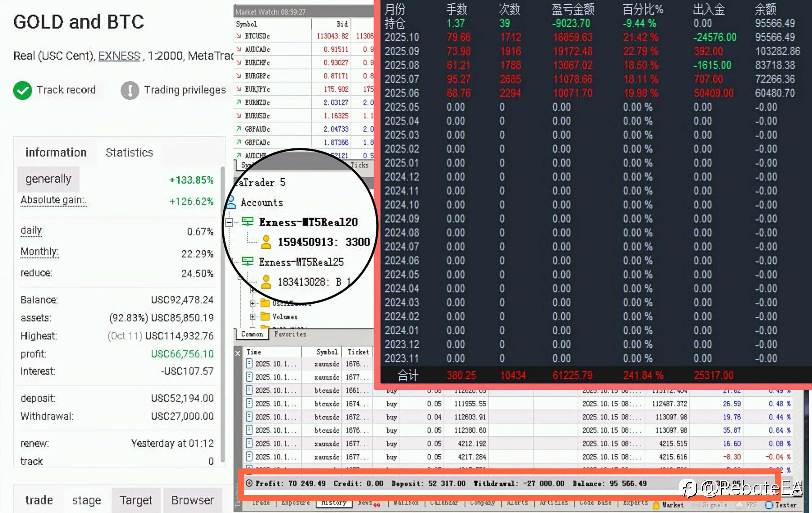Viewport: 812px width, 513px height.
Task: Click the Exness-MT5Real20 server icon
Action: click(x=248, y=222)
